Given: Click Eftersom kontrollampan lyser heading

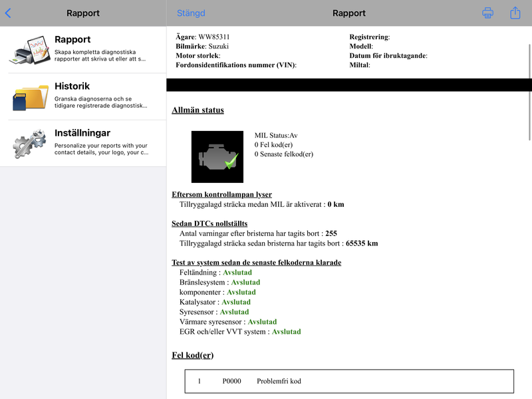Looking at the screenshot, I should [221, 194].
